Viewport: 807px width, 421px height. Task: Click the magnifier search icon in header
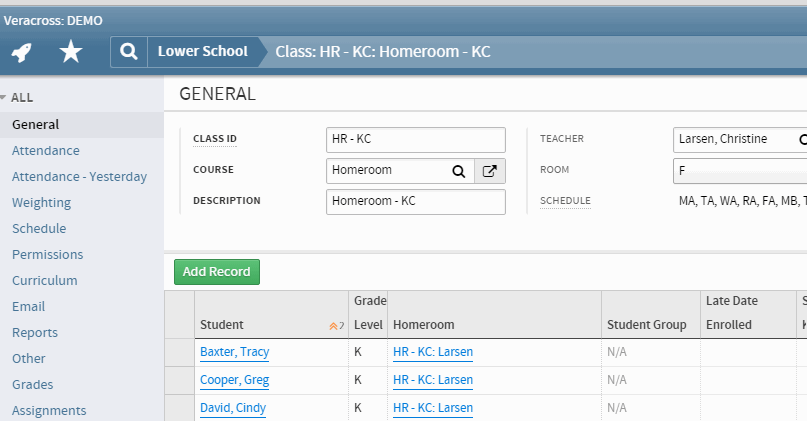pos(128,52)
